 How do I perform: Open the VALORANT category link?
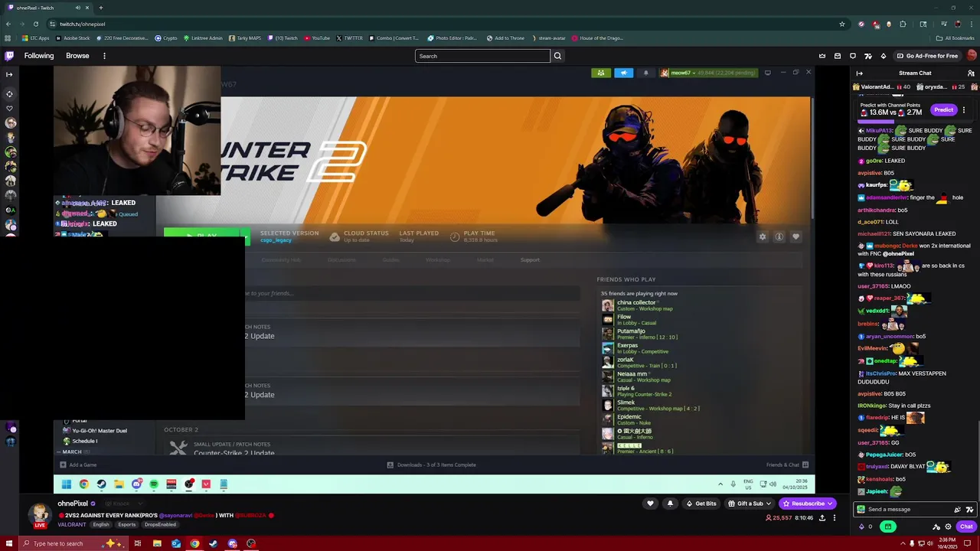[70, 524]
